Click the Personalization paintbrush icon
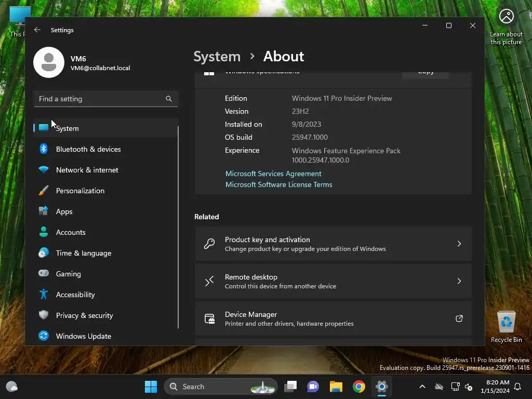532x399 pixels. click(44, 190)
